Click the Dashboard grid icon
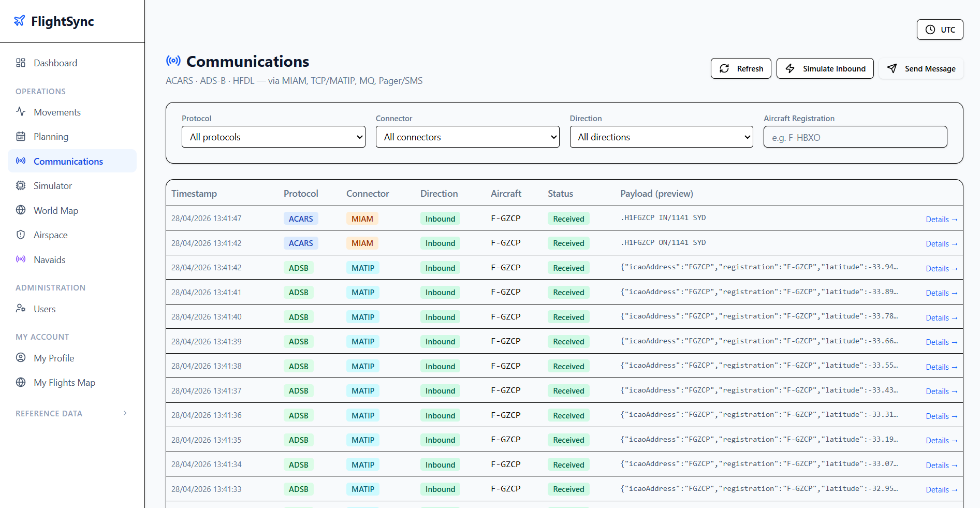The width and height of the screenshot is (980, 508). coord(21,63)
